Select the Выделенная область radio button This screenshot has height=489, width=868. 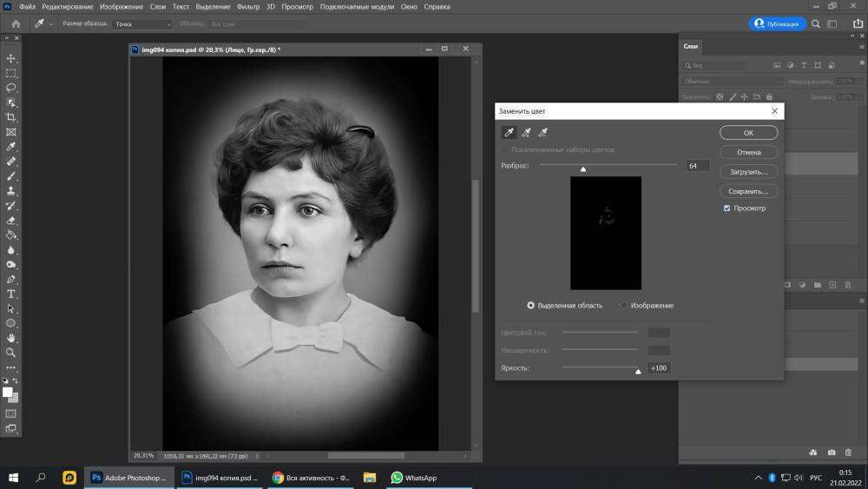(531, 306)
